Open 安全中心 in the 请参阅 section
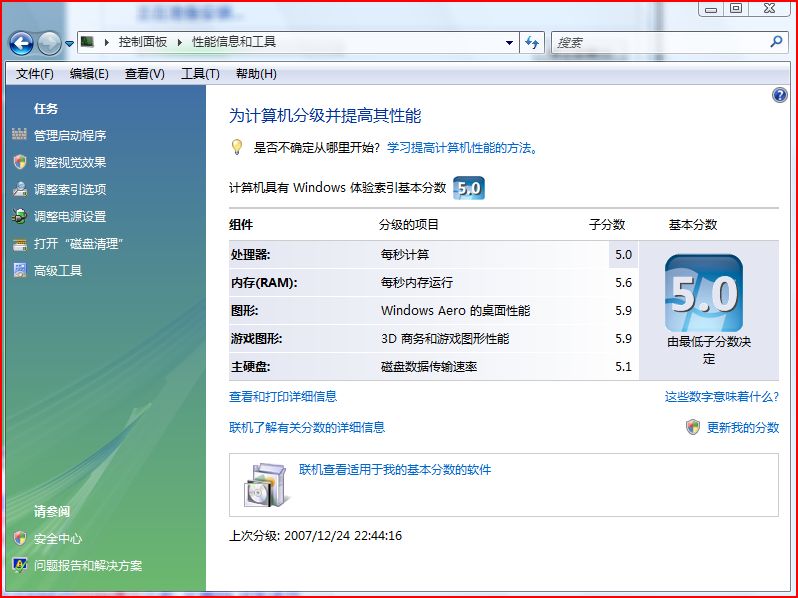 (58, 538)
